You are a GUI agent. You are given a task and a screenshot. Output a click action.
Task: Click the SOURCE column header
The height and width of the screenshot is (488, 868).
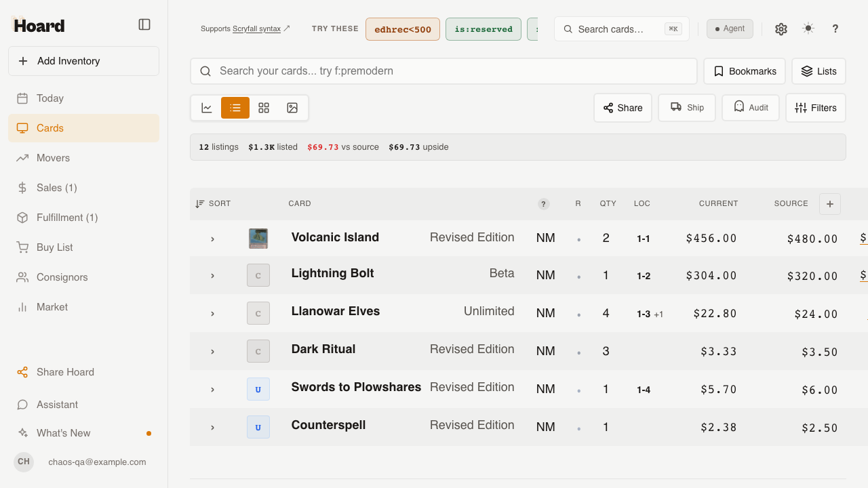[791, 203]
